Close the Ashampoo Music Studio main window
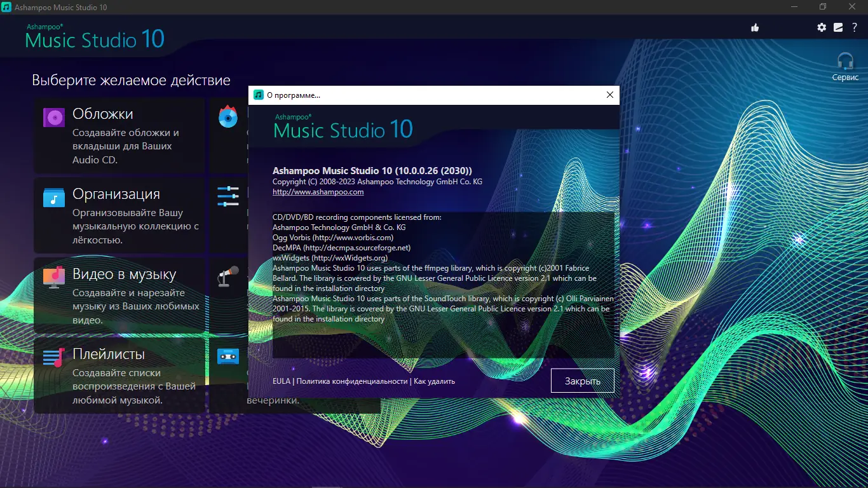 click(x=853, y=7)
